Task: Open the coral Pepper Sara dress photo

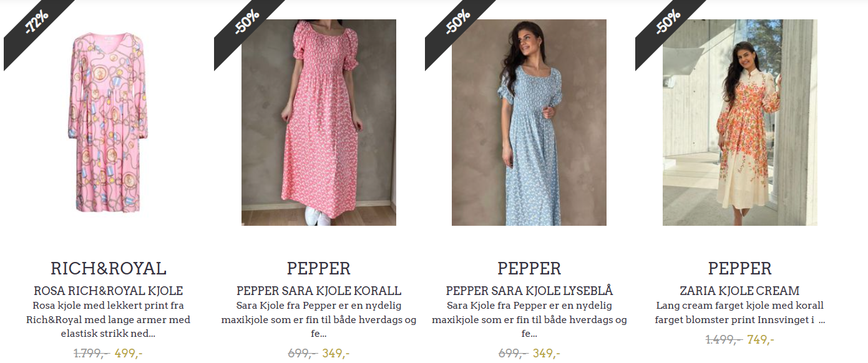Action: tap(319, 122)
